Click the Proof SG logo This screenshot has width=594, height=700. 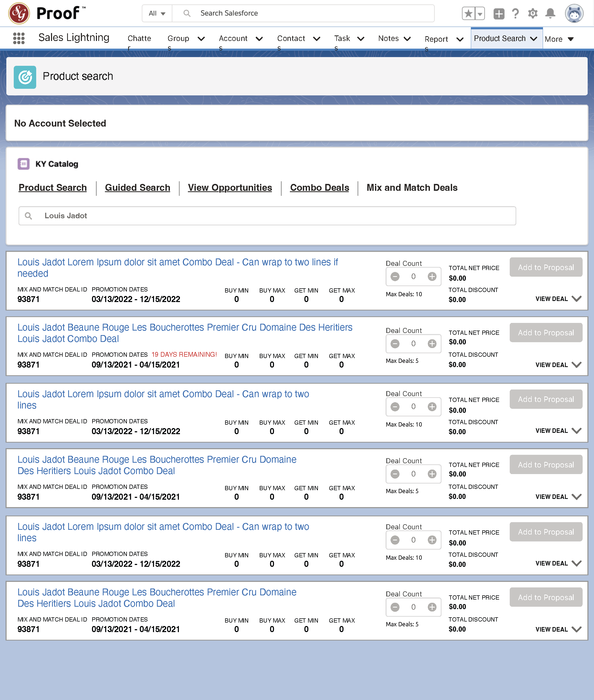click(19, 13)
